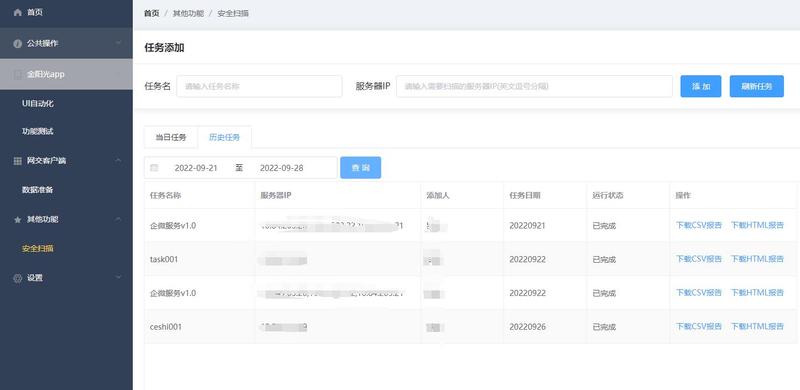
Task: Click the 添加 button
Action: [x=701, y=86]
